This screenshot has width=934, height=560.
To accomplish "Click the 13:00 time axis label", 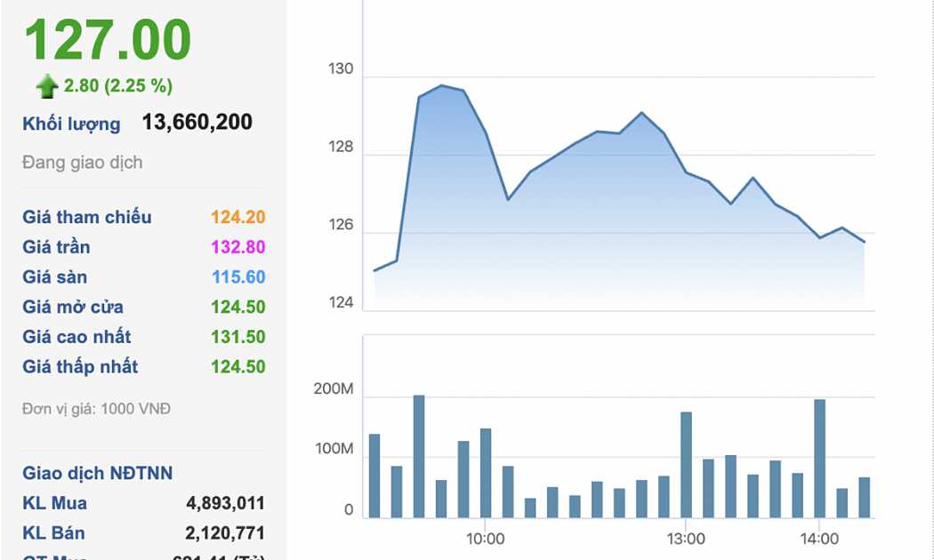I will point(686,539).
